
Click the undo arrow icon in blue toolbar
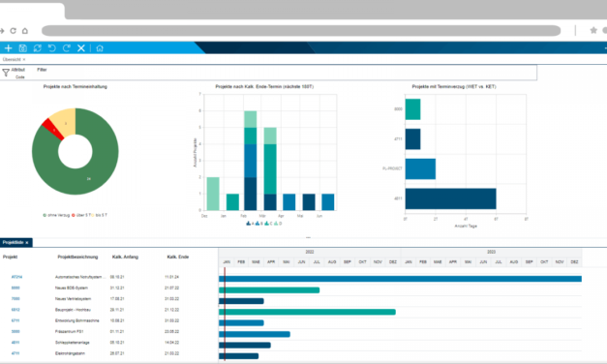click(x=52, y=48)
